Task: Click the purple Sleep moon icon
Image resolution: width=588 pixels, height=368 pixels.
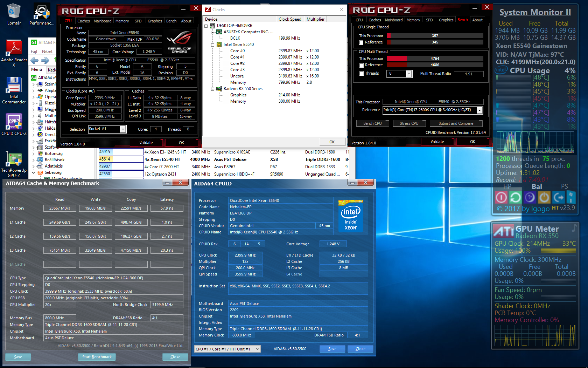Action: coord(530,198)
